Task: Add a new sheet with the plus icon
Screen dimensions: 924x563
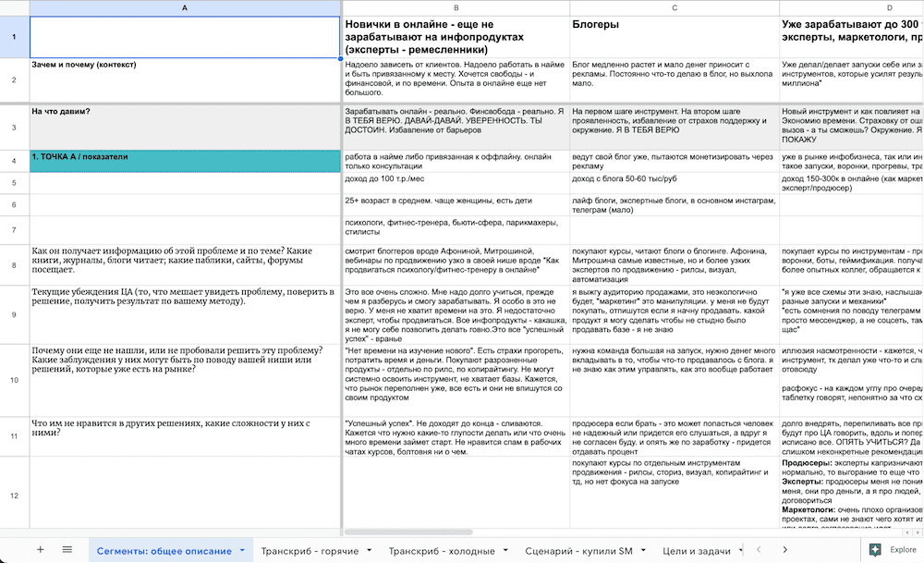Action: pos(40,549)
